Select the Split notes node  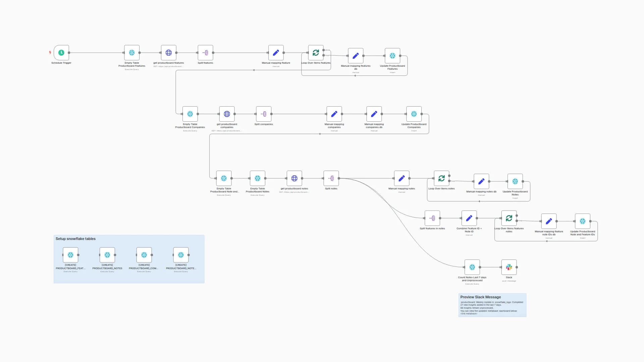331,178
